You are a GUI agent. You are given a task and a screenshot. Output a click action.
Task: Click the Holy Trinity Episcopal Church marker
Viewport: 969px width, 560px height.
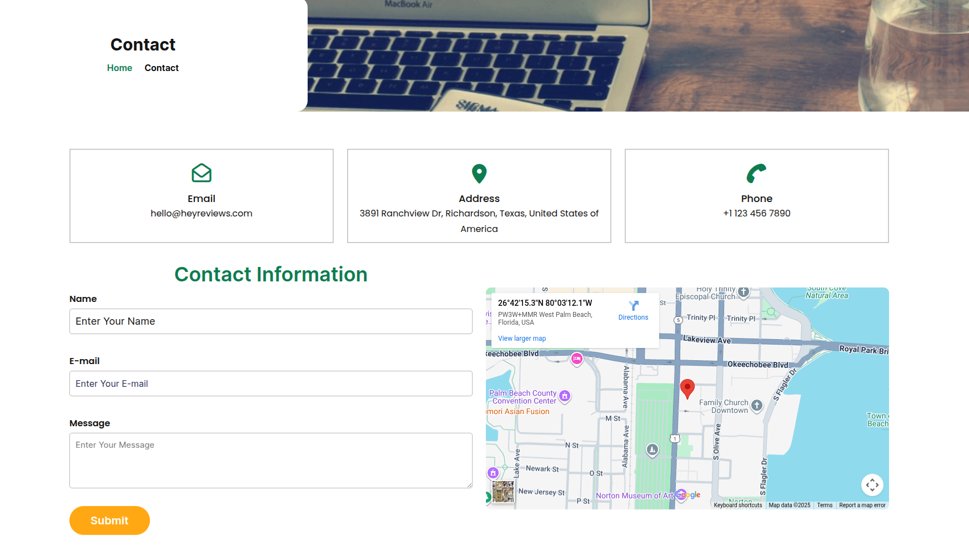click(744, 292)
